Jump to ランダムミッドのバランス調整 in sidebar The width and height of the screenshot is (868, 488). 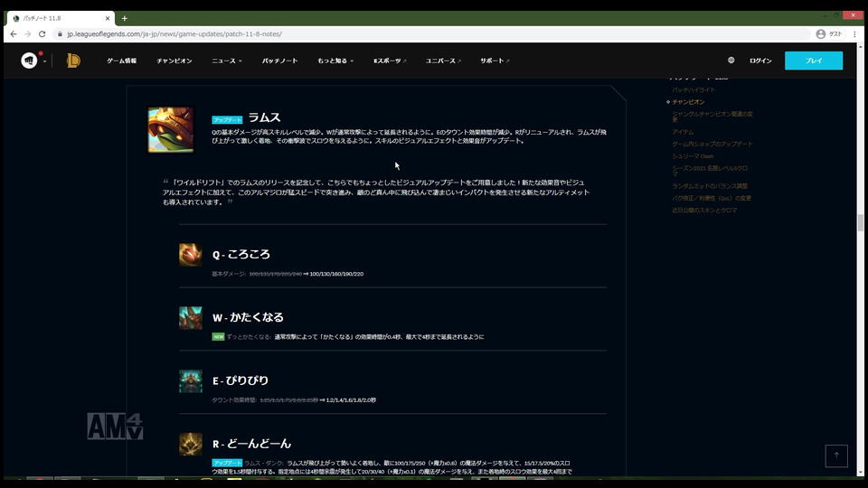[710, 186]
